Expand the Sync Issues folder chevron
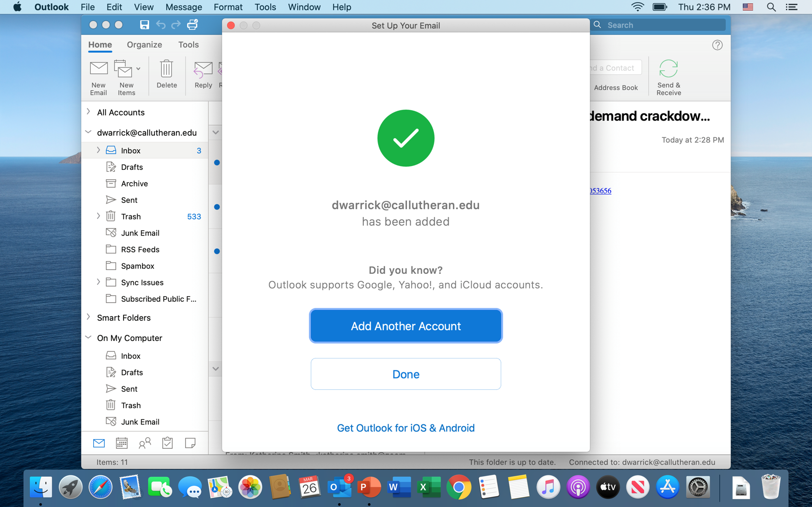 coord(98,282)
